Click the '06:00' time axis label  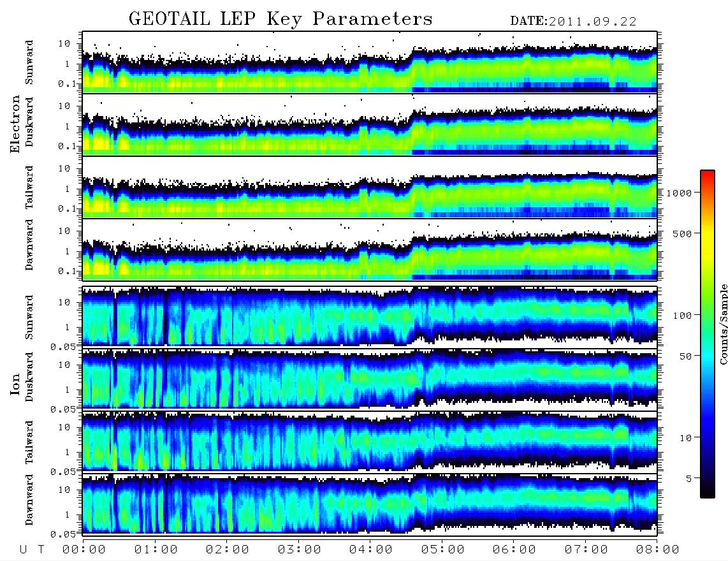514,550
